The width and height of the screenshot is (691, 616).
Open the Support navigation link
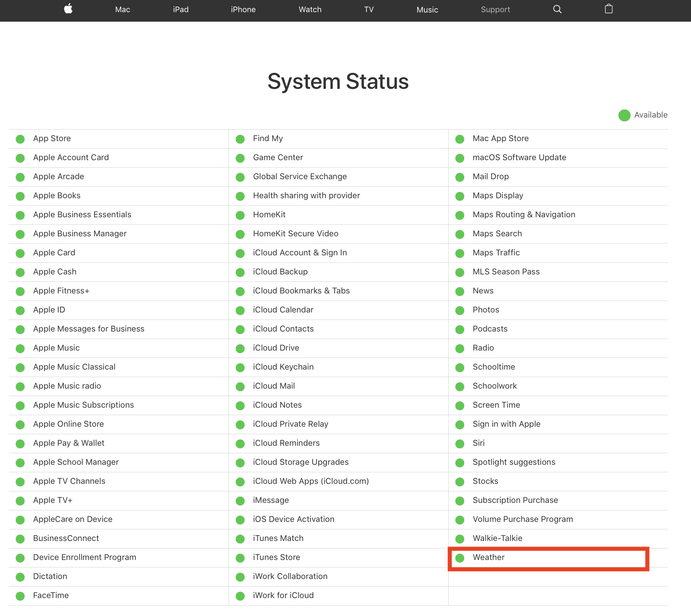495,10
